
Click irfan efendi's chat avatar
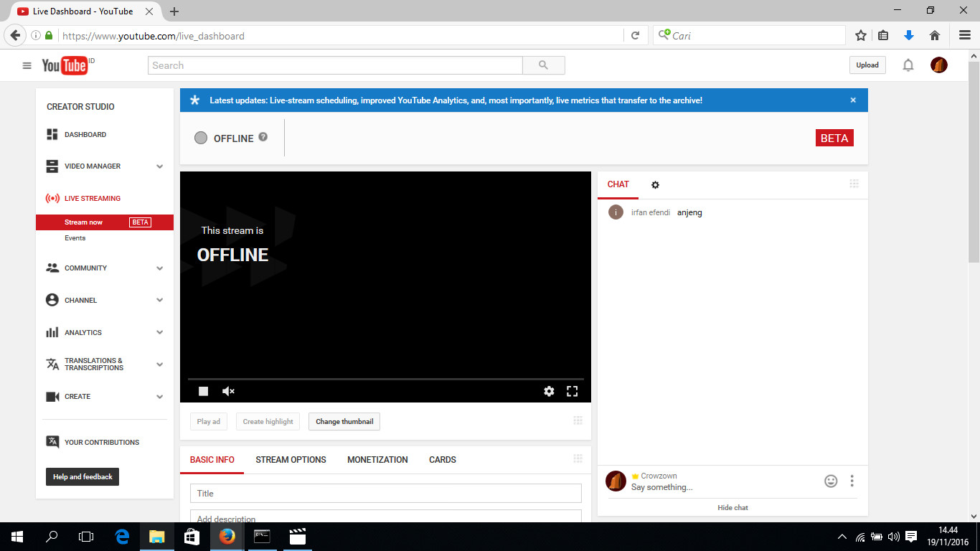616,212
